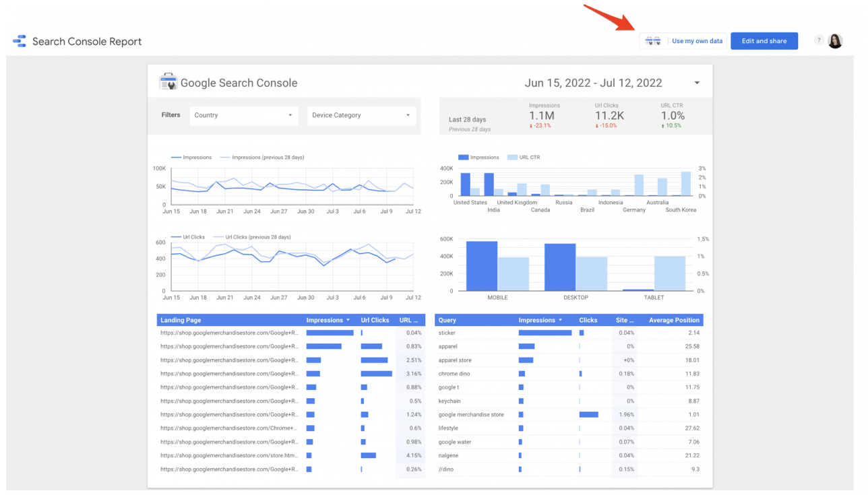Click the Data Studio logo icon
Viewport: 868px width, 495px height.
click(x=20, y=41)
